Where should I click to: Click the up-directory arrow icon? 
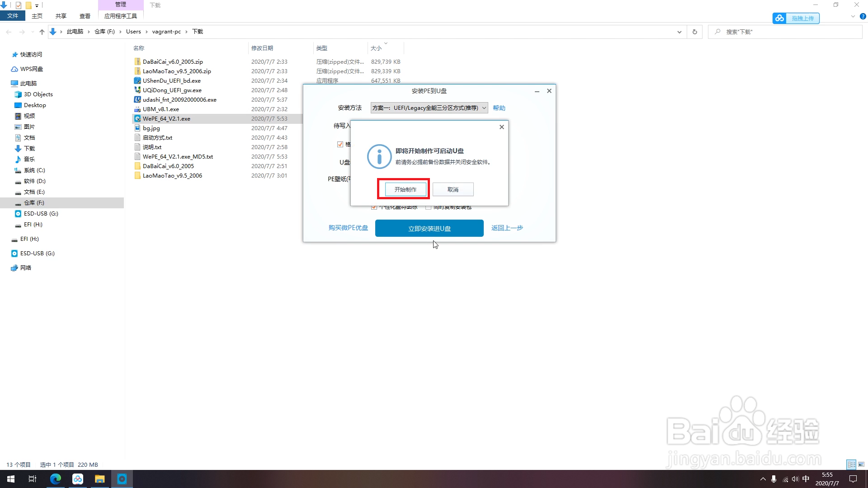pos(42,32)
